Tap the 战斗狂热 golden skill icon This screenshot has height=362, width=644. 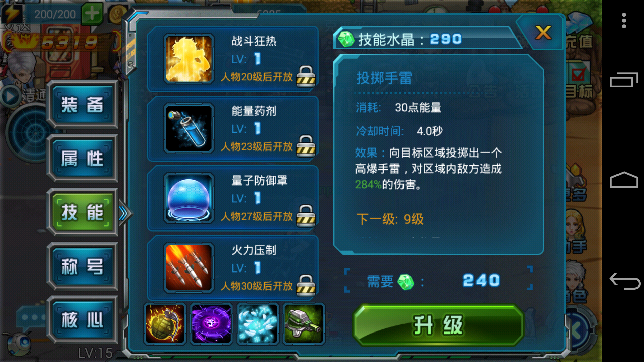(189, 59)
